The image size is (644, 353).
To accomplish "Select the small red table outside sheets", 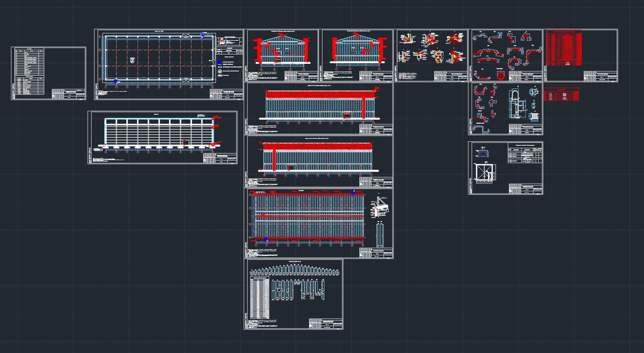I will tap(561, 94).
